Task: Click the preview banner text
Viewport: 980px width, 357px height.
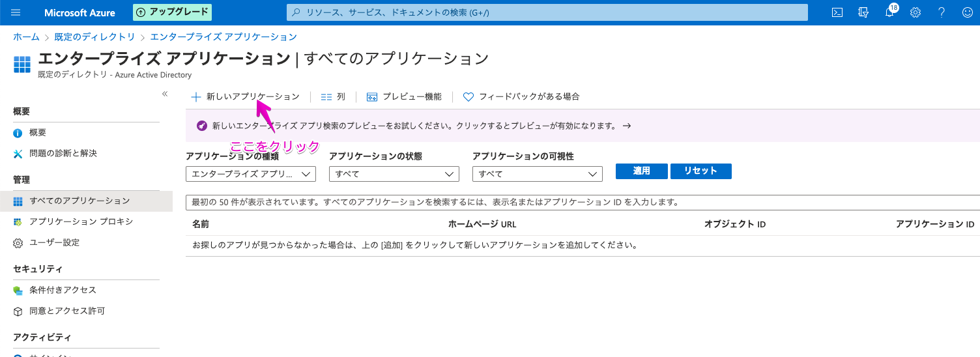Action: pyautogui.click(x=414, y=126)
